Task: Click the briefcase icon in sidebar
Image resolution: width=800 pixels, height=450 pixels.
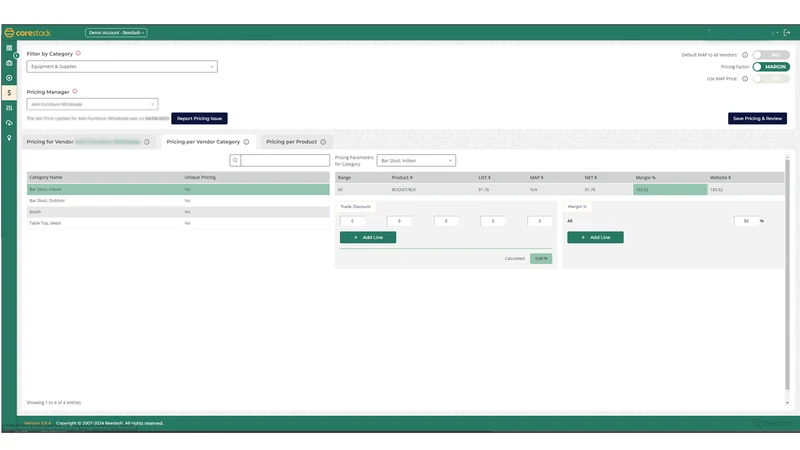Action: (9, 63)
